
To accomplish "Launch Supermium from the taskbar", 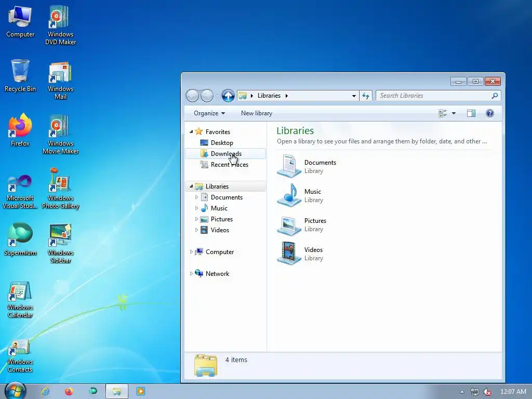I will [x=92, y=391].
